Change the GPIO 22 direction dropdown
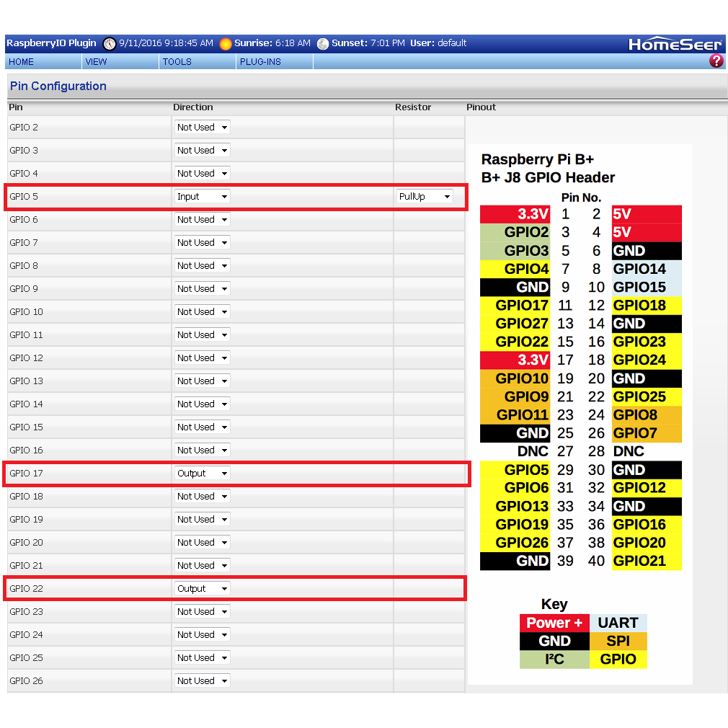This screenshot has height=728, width=728. point(202,589)
